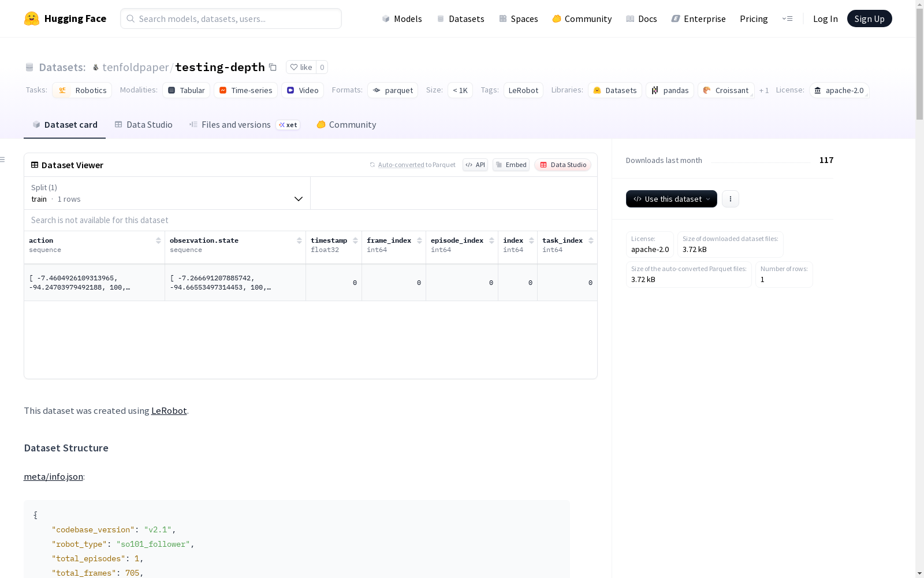Open the Auto-converted link
924x578 pixels.
click(x=401, y=165)
